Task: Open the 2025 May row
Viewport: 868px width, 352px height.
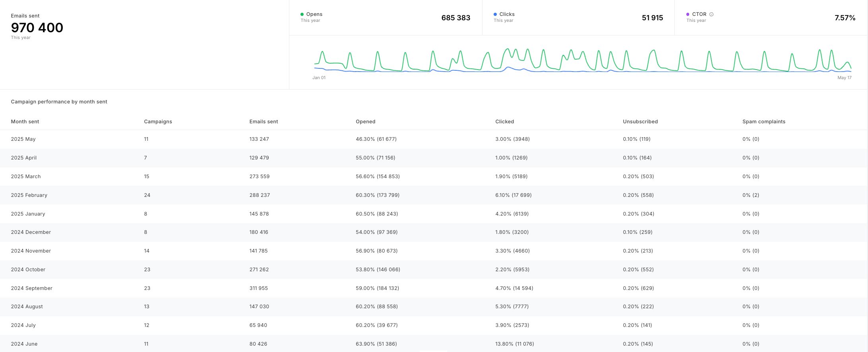Action: pyautogui.click(x=23, y=139)
